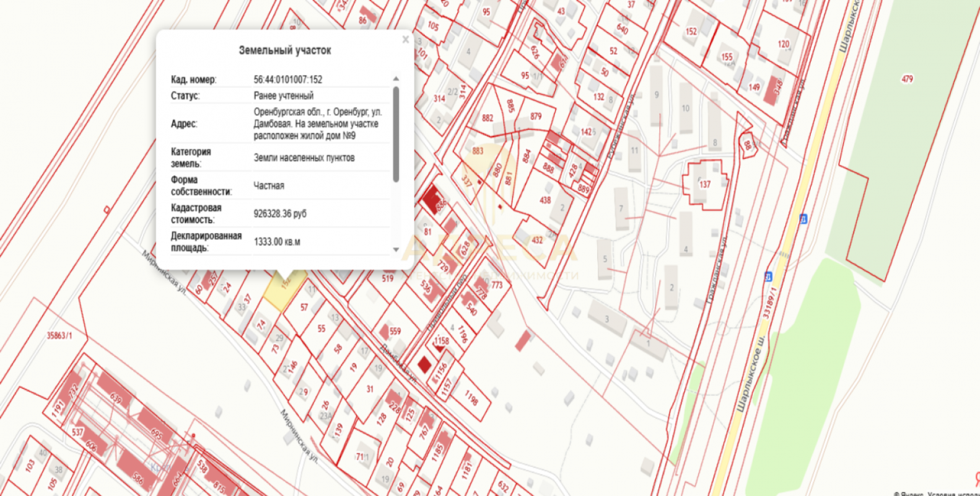Click the cadastral value 926328.36 руб
The image size is (980, 496).
click(x=280, y=214)
